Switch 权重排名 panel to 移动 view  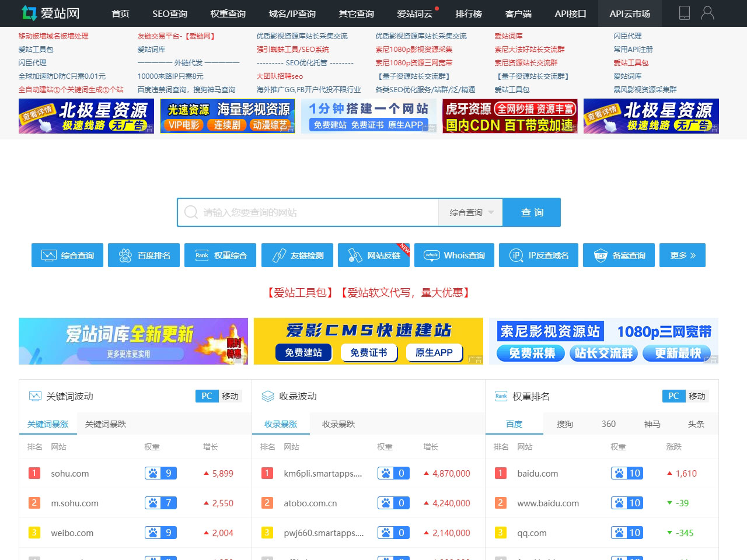tap(698, 396)
